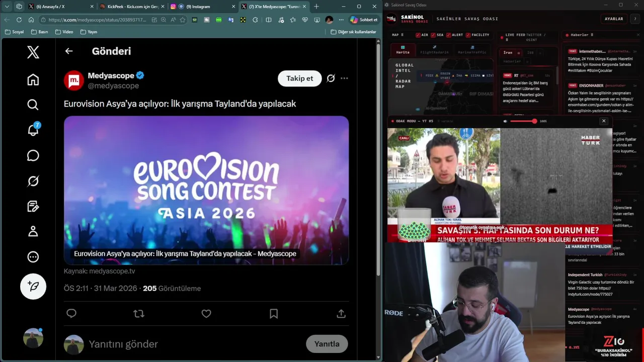Screen dimensions: 644x362
Task: Click the compose post feather button
Action: tap(33, 286)
